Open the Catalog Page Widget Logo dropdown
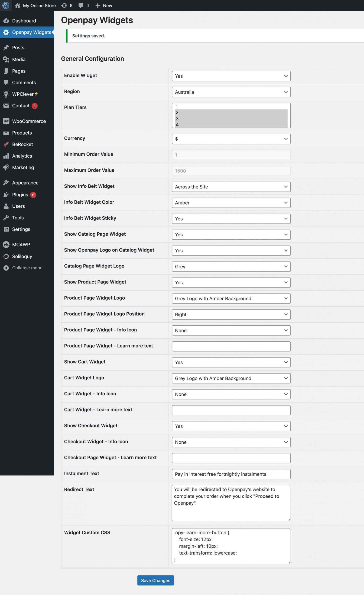The image size is (364, 595). click(x=231, y=267)
